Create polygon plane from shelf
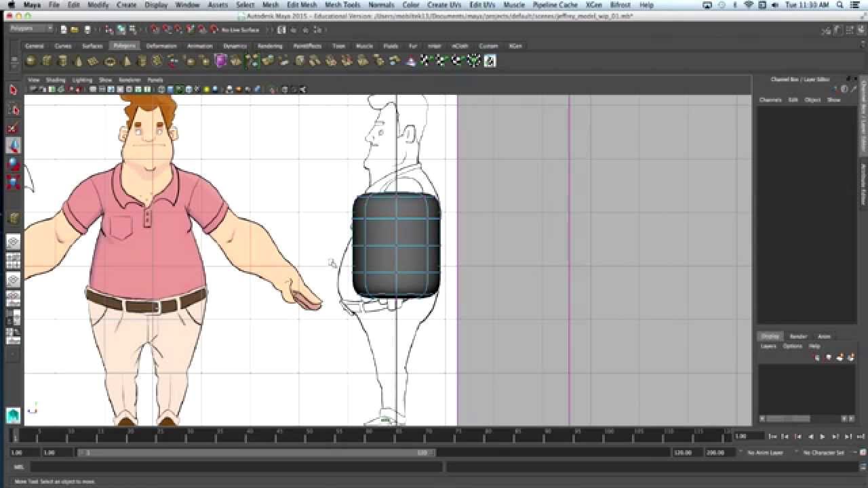868x488 pixels. [94, 61]
